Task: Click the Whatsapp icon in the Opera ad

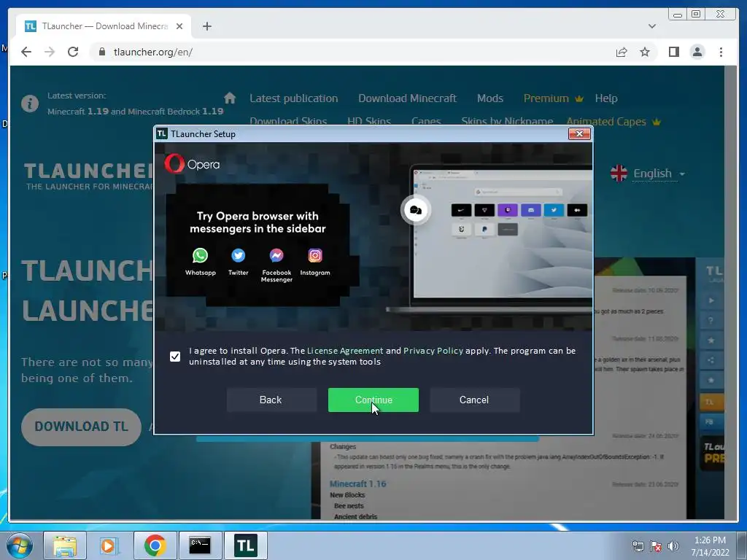Action: pos(200,255)
